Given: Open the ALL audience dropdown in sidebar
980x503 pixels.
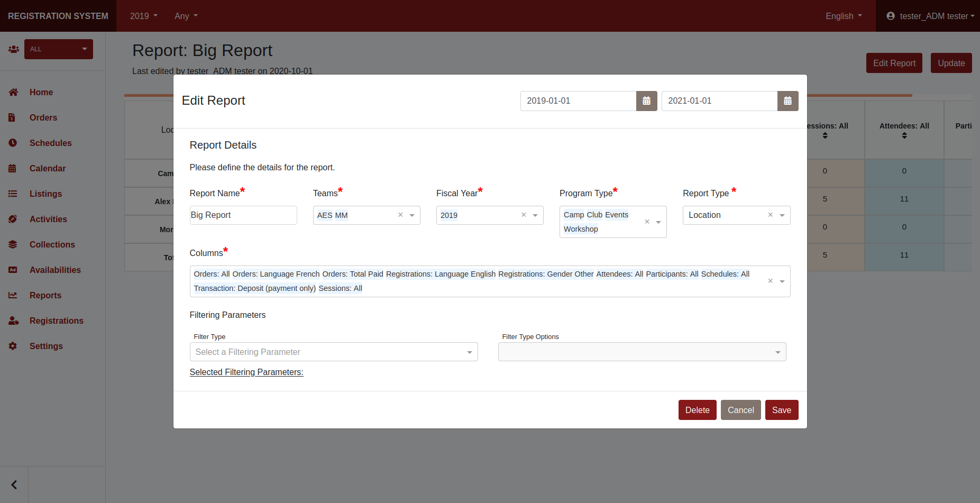Looking at the screenshot, I should (x=58, y=49).
